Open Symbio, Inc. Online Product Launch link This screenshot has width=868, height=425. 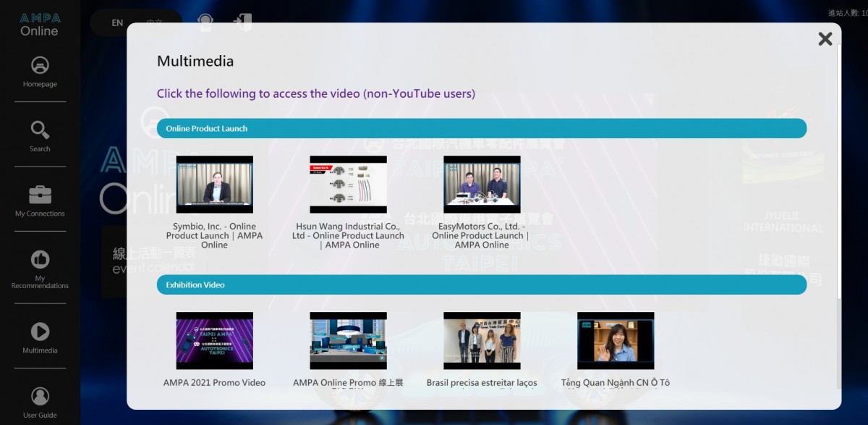point(215,235)
